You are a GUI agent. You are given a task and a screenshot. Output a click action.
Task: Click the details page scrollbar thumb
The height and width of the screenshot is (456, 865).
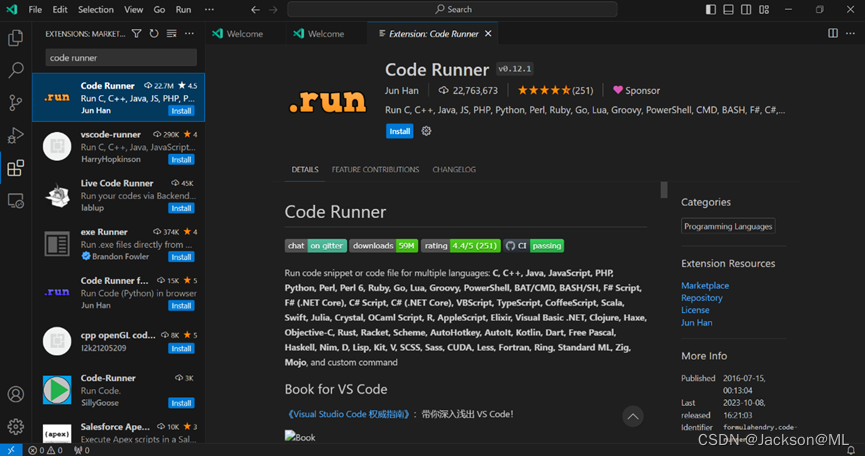[x=664, y=190]
